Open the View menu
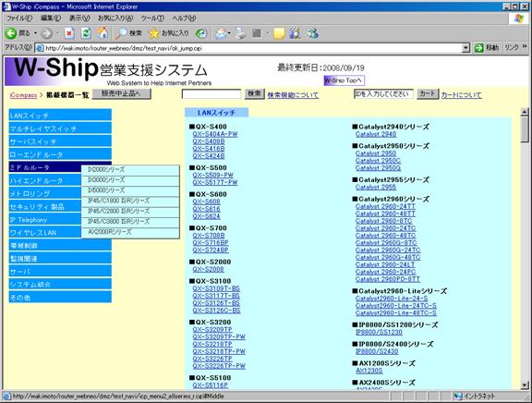Screen dimensions: 532x403 tap(79, 18)
